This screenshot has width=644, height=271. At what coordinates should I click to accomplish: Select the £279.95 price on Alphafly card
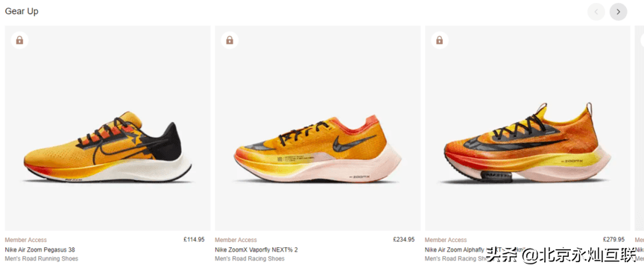(613, 240)
